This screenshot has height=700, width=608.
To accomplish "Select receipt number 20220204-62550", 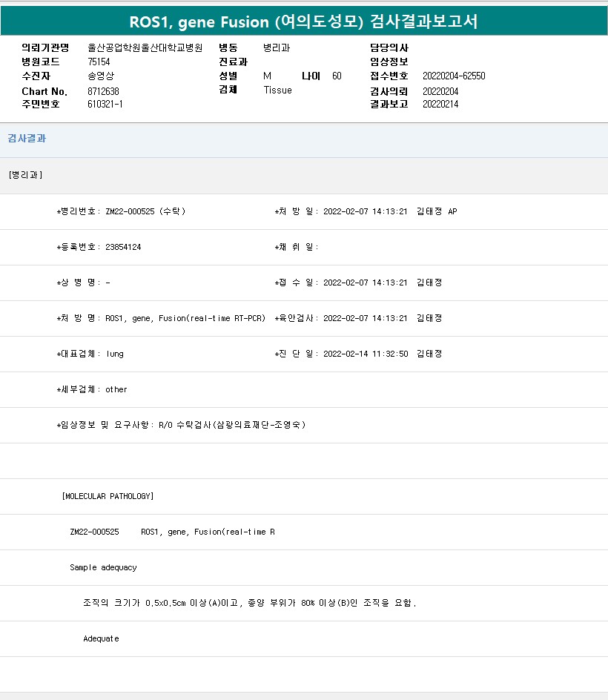I will point(454,76).
